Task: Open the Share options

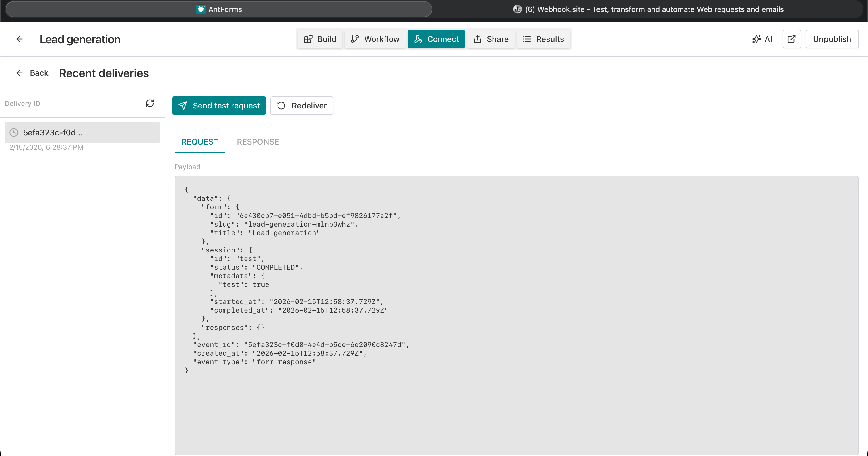Action: point(491,39)
